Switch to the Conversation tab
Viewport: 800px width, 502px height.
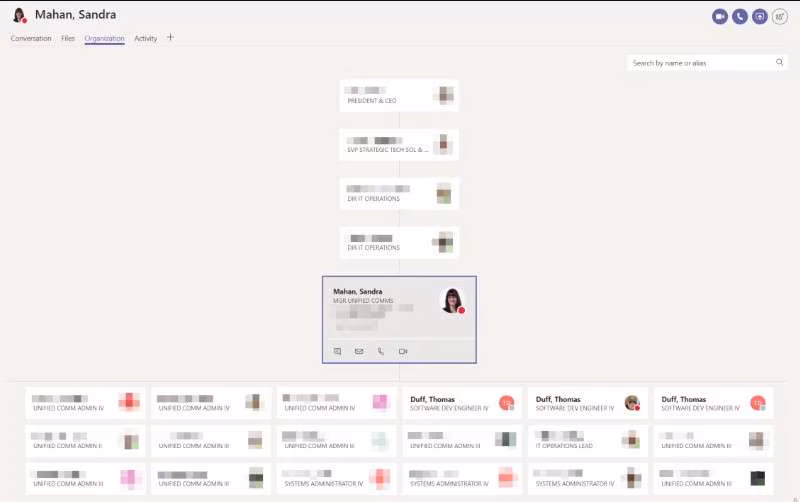[x=31, y=38]
